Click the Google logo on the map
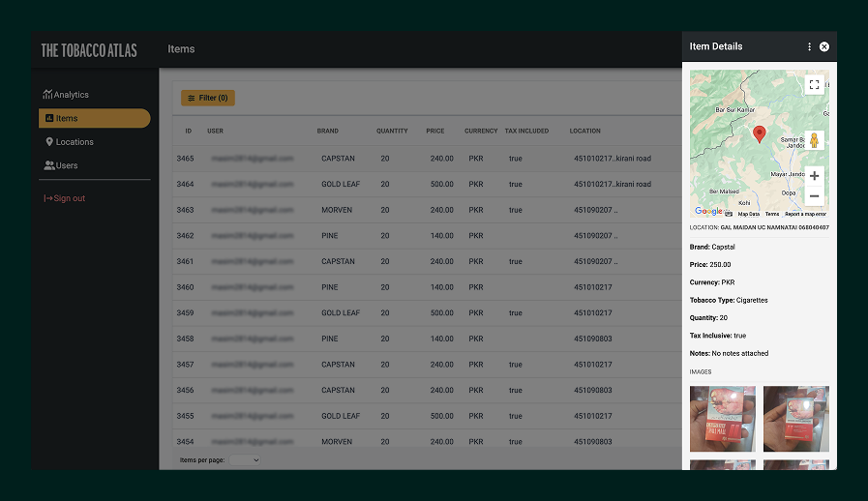Viewport: 868px width, 501px height. (708, 211)
